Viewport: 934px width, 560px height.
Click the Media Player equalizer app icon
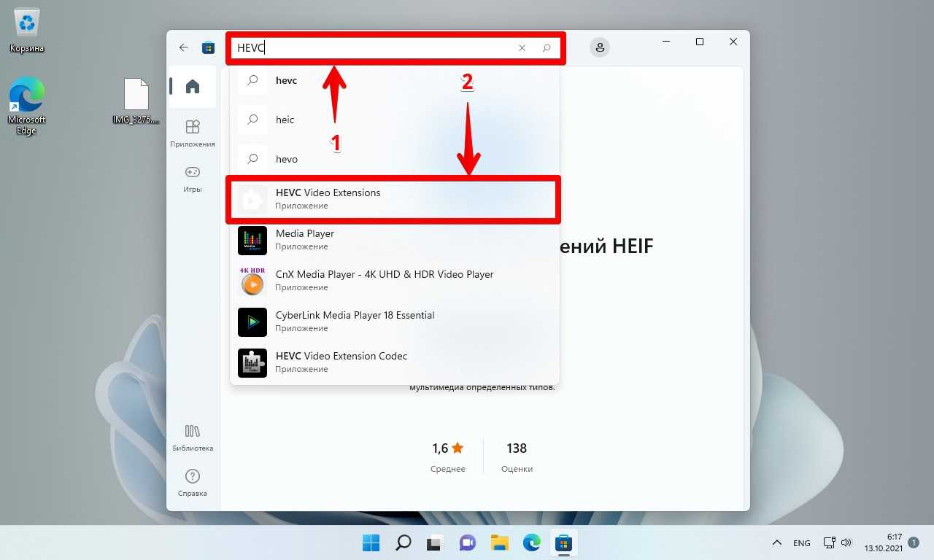click(x=252, y=241)
